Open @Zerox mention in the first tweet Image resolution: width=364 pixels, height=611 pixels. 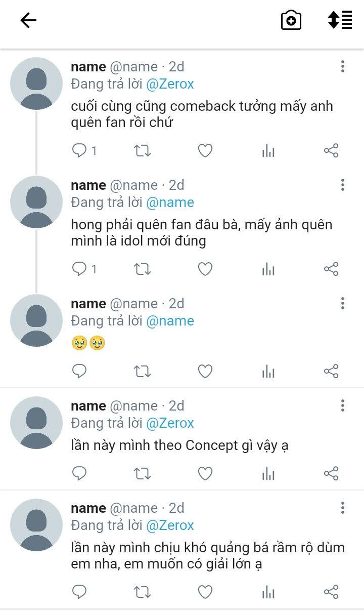pyautogui.click(x=170, y=84)
